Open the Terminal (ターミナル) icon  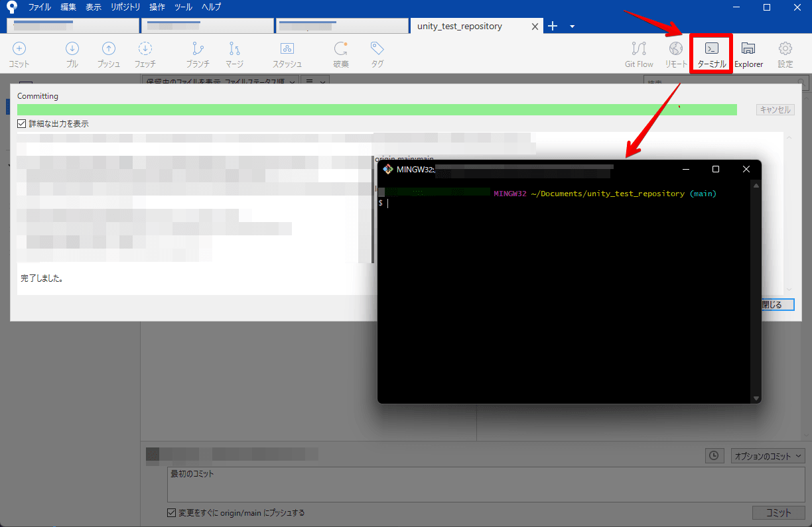pyautogui.click(x=711, y=54)
